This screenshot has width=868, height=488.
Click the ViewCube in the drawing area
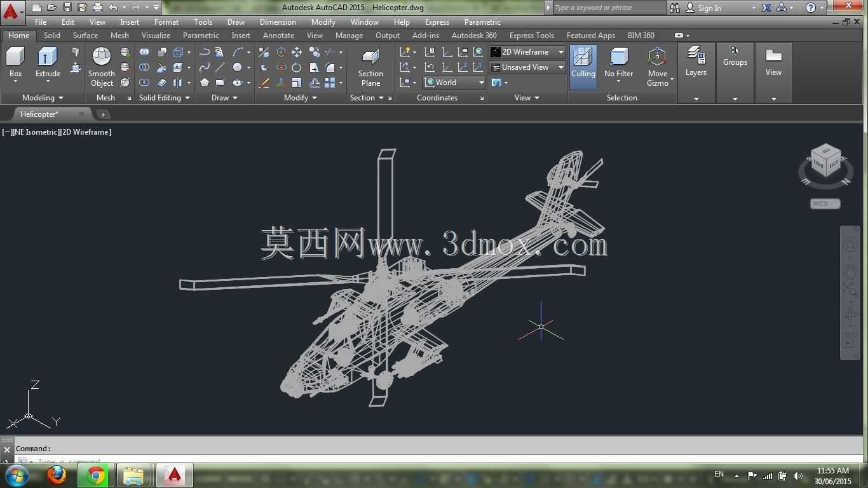click(825, 164)
